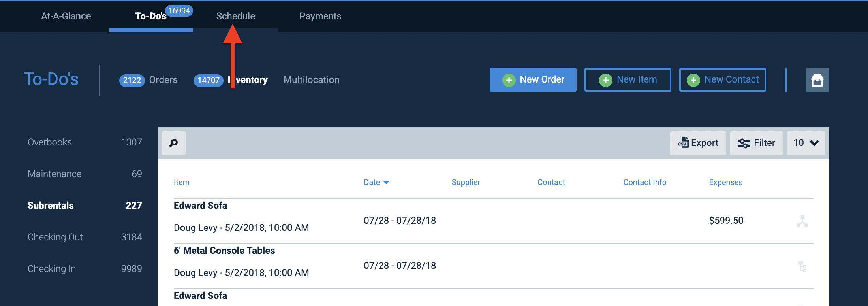Sort by the Item column header
The image size is (868, 306).
coord(182,182)
